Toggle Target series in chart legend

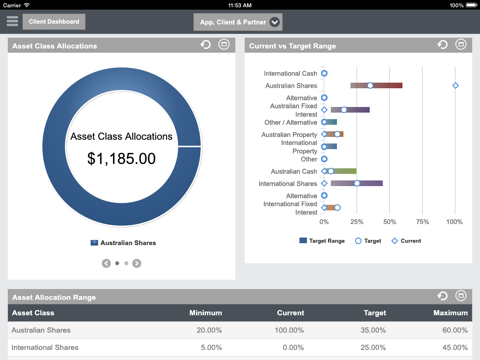tap(368, 241)
